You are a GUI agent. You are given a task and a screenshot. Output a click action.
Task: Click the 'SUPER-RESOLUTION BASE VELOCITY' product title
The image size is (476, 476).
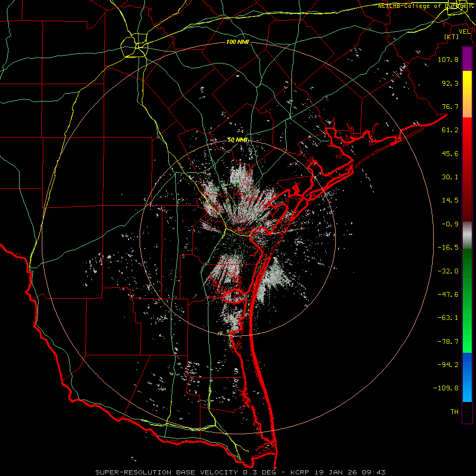[167, 472]
